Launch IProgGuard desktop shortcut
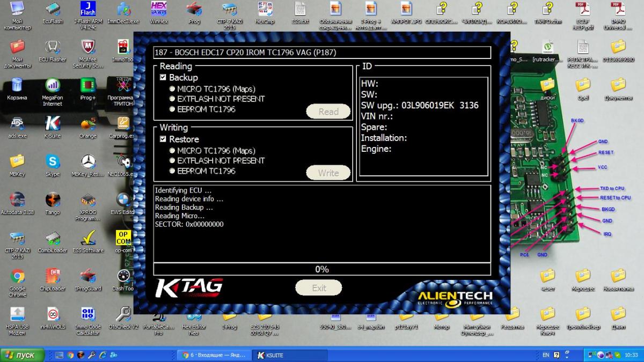This screenshot has width=644, height=362. coord(88,279)
